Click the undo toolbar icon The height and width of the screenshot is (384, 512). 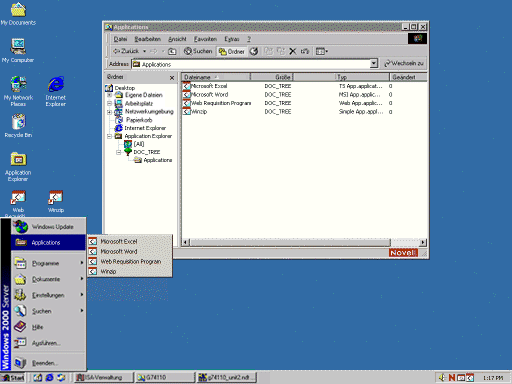(305, 51)
